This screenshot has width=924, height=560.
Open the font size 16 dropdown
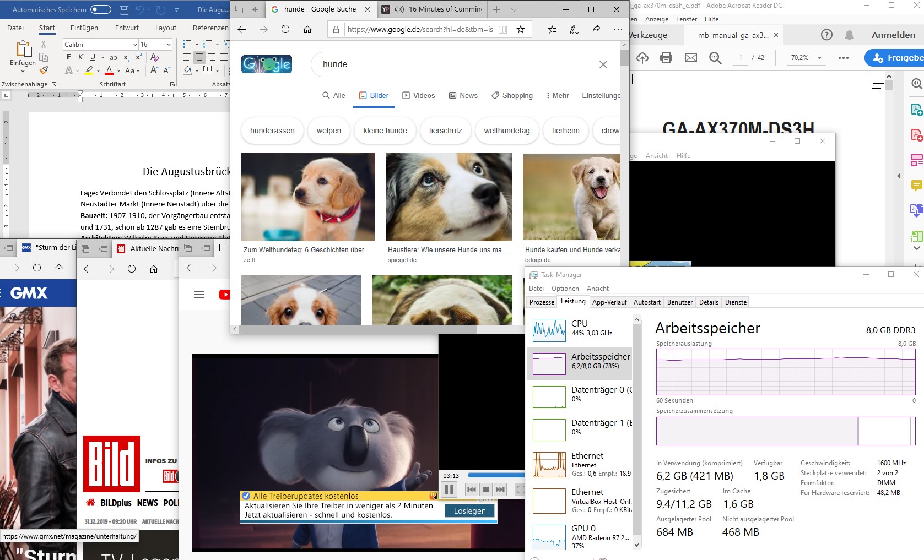click(169, 45)
